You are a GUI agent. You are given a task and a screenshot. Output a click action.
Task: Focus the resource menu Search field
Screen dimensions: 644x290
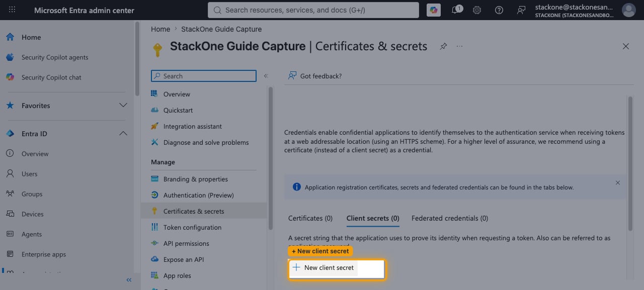pos(204,76)
